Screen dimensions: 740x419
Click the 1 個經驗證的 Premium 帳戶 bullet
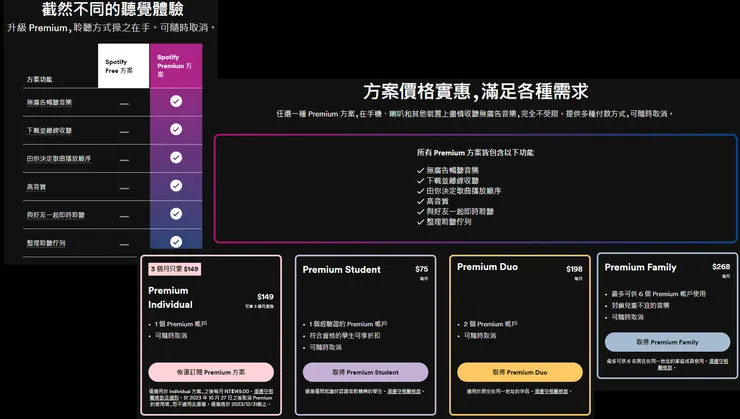click(348, 324)
